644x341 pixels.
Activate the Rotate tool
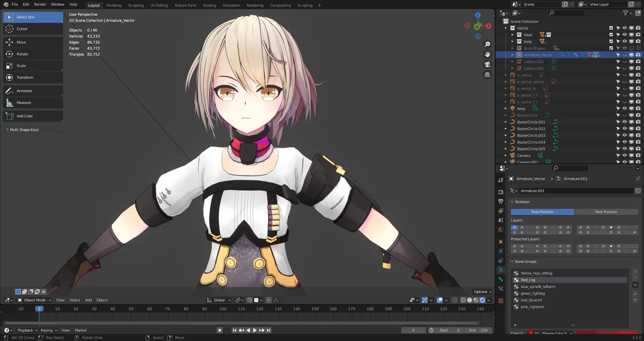pyautogui.click(x=33, y=54)
